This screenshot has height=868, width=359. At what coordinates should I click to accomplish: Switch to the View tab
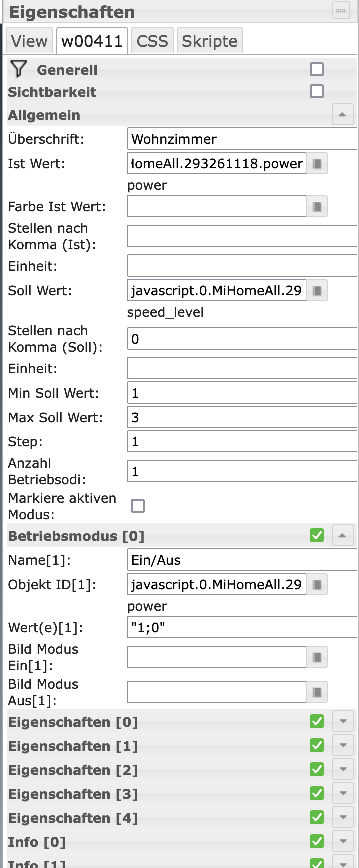29,41
